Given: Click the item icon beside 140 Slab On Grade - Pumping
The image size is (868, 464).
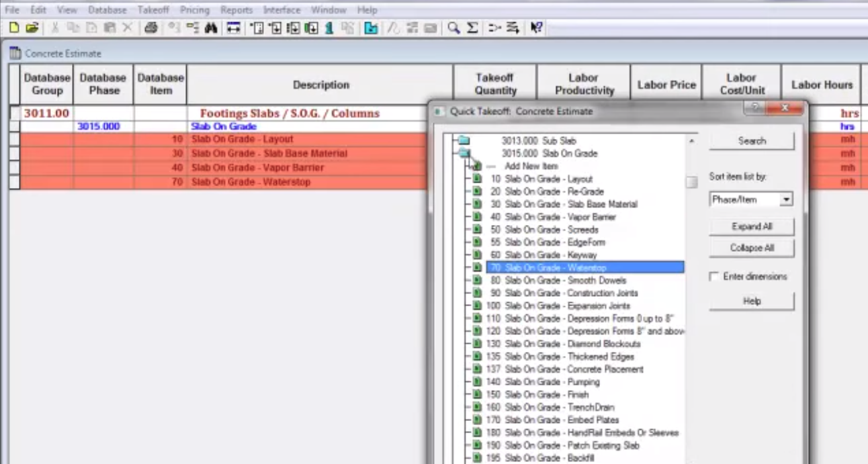Looking at the screenshot, I should 478,382.
